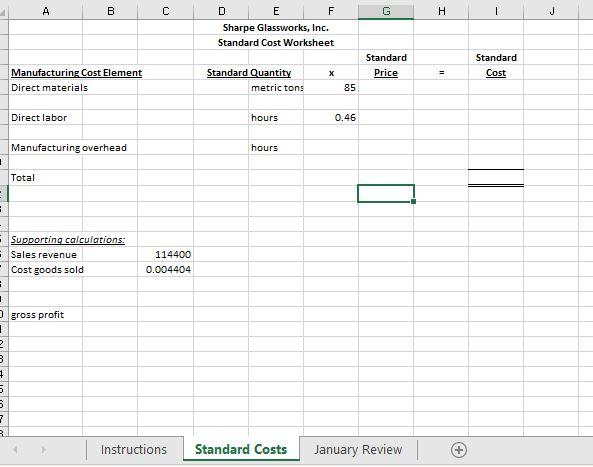Select the Standard Costs sheet tab
Viewport: 593px width, 467px height.
(x=241, y=449)
